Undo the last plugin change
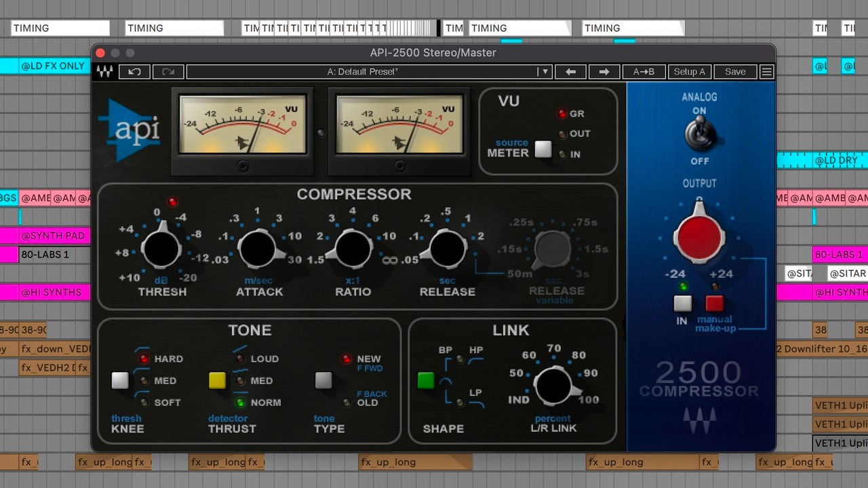 (x=134, y=72)
